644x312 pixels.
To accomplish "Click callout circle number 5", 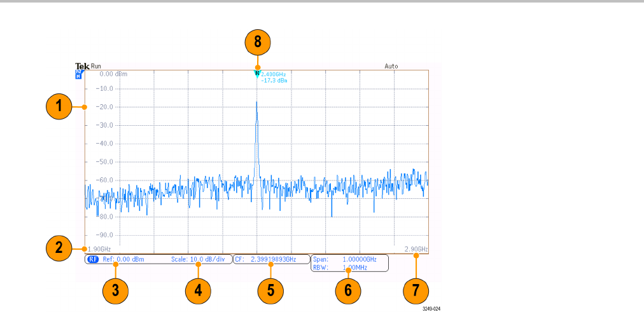I will [270, 290].
